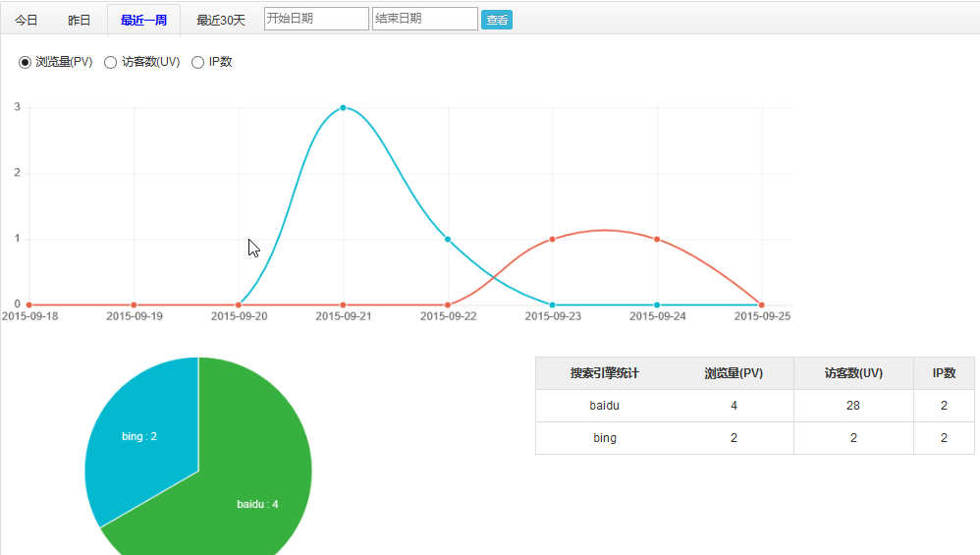The width and height of the screenshot is (980, 555).
Task: Click the red data point at 2015-09-24
Action: tap(657, 239)
